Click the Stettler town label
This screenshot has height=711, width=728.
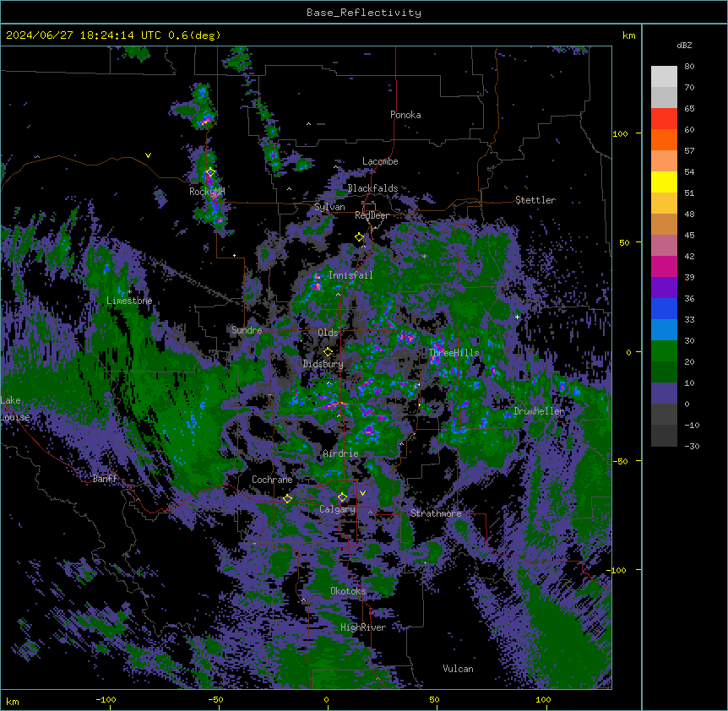click(535, 200)
